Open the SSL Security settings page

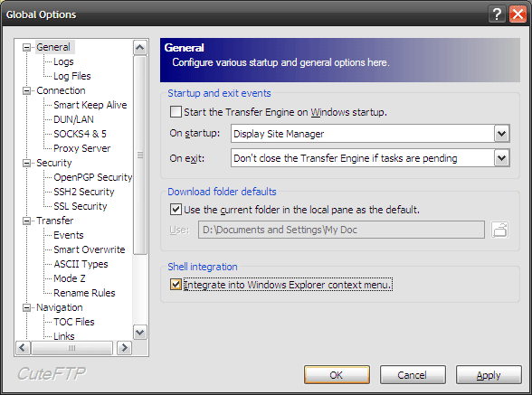click(81, 206)
